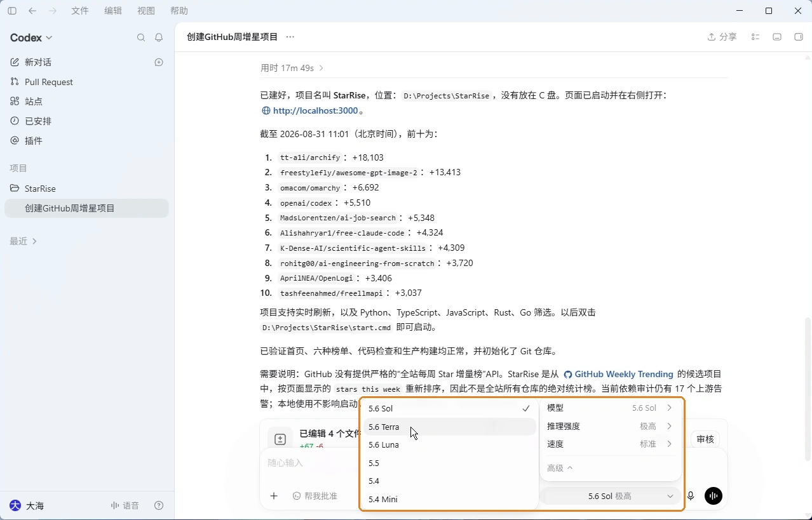The height and width of the screenshot is (520, 812).
Task: Open Pull Request in sidebar
Action: [87, 82]
